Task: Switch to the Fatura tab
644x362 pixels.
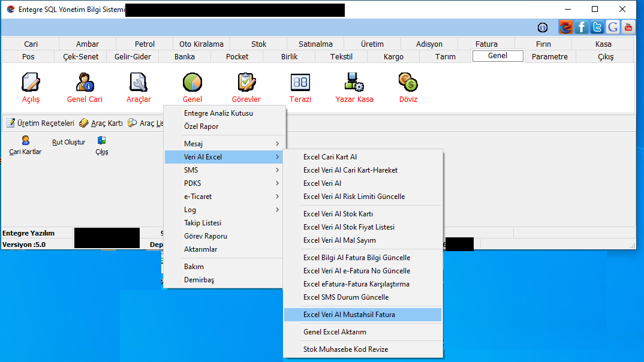Action: pyautogui.click(x=486, y=44)
